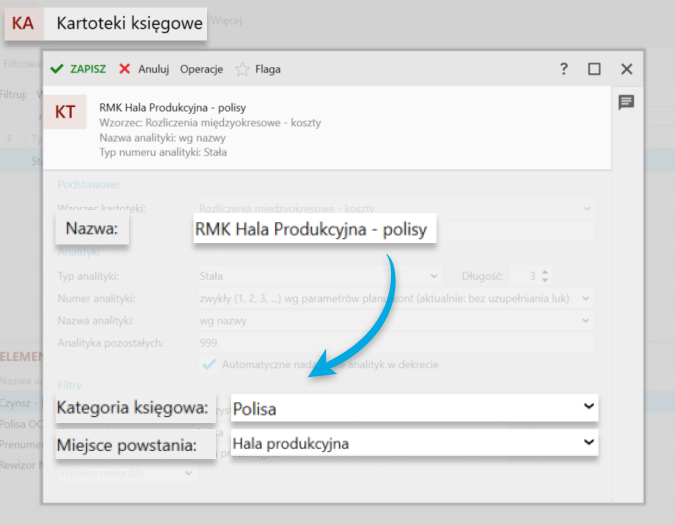Click into the Nazwa text field
675x525 pixels.
(x=311, y=229)
